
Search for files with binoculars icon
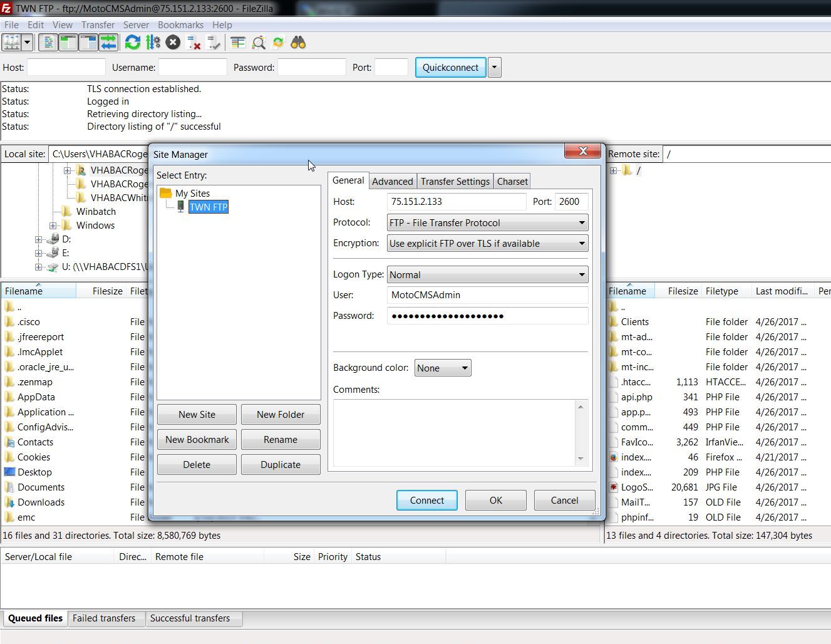point(298,43)
